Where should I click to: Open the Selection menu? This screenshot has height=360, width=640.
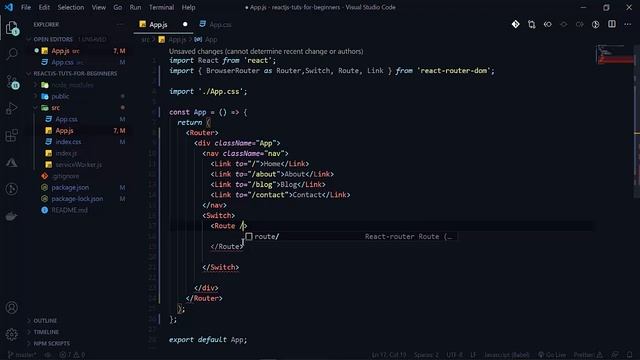(x=71, y=7)
